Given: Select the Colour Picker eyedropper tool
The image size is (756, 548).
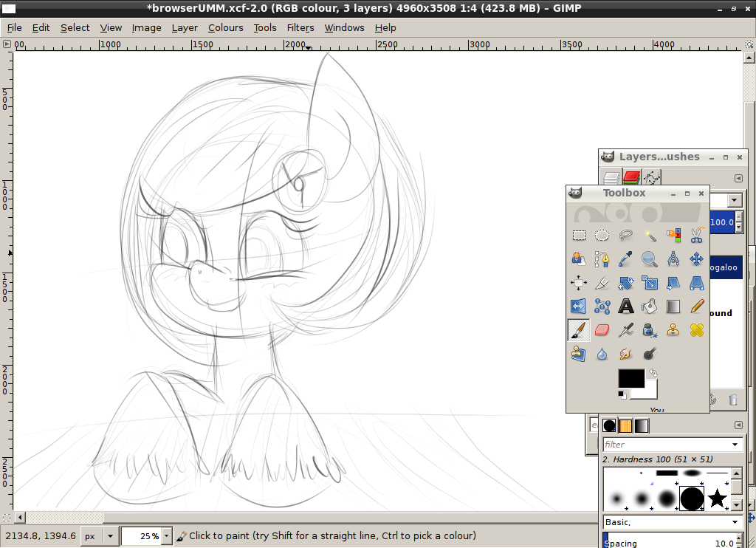Looking at the screenshot, I should 626,259.
